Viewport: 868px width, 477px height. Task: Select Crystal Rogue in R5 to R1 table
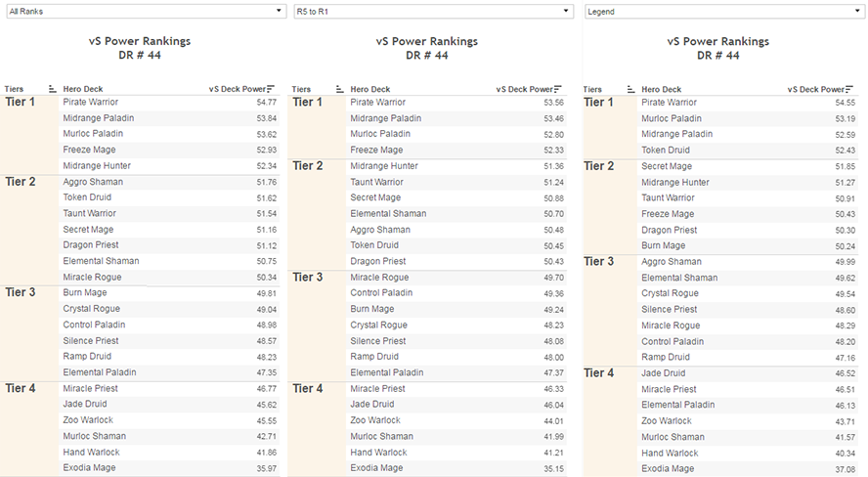(378, 325)
